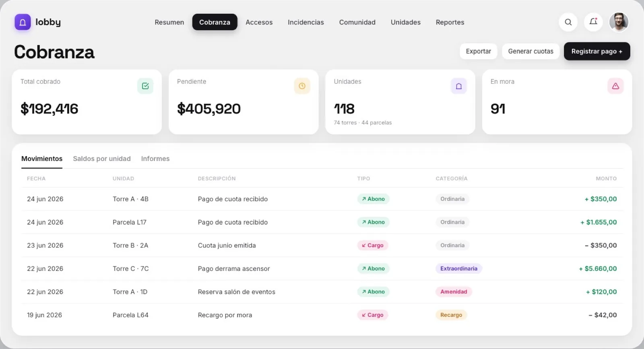Click the green check icon on Total cobrado

pyautogui.click(x=145, y=86)
